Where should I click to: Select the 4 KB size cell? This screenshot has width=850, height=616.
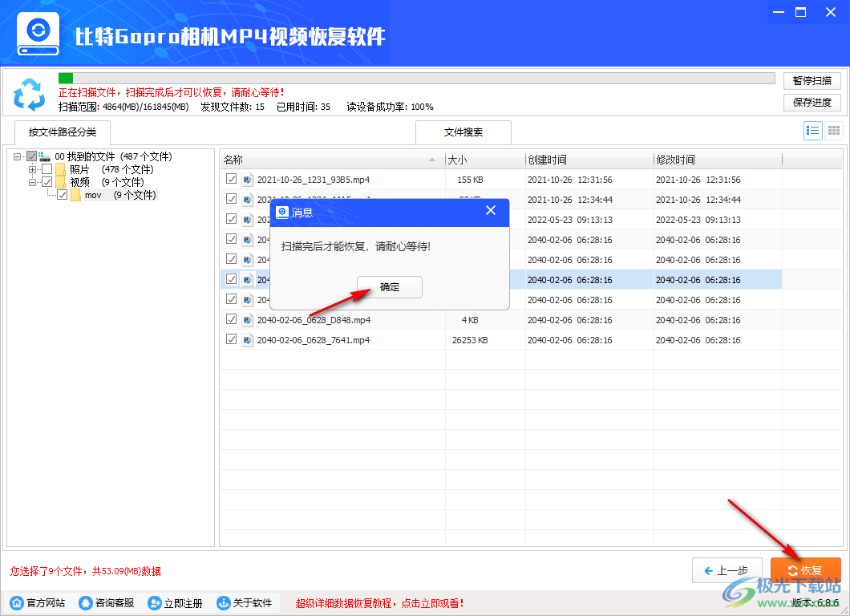470,320
